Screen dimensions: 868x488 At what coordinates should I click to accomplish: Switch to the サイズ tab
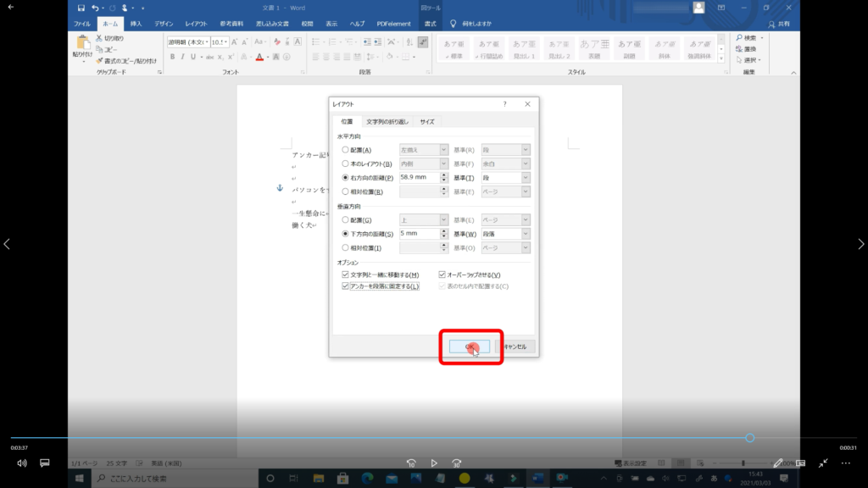pos(427,121)
